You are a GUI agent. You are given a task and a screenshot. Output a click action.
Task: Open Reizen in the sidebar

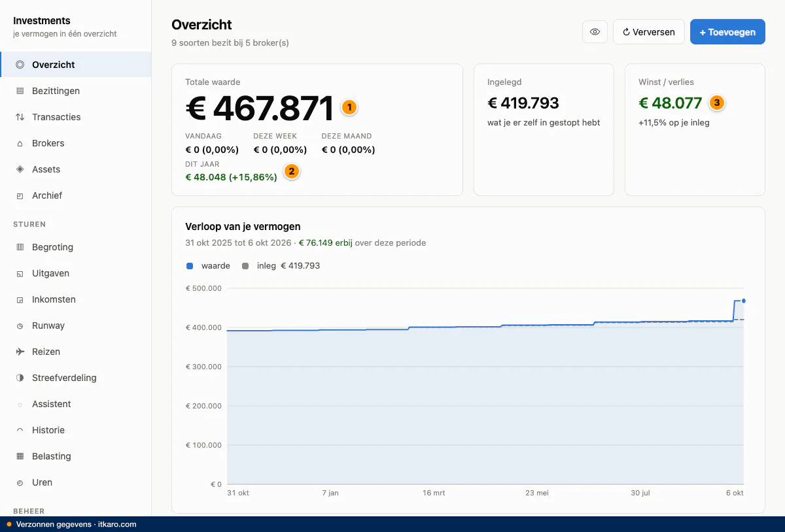point(76,352)
